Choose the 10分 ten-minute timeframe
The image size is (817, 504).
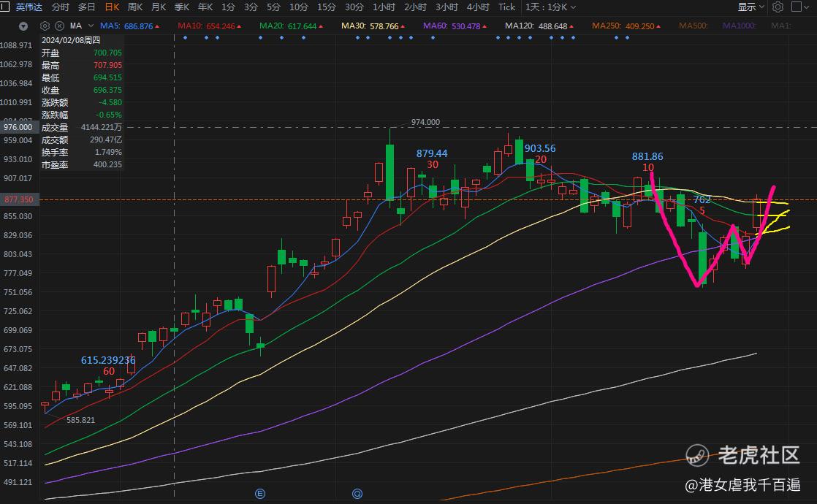pyautogui.click(x=299, y=7)
